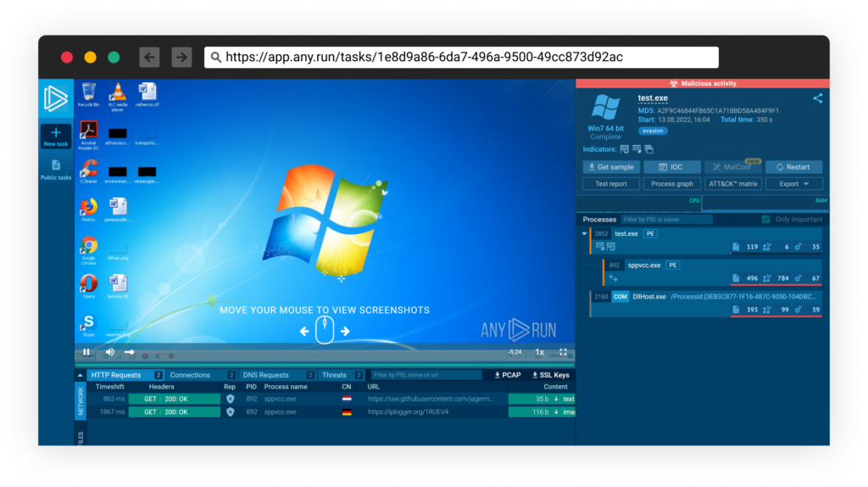Collapse the test.exe process tree
The height and width of the screenshot is (487, 868).
point(585,234)
